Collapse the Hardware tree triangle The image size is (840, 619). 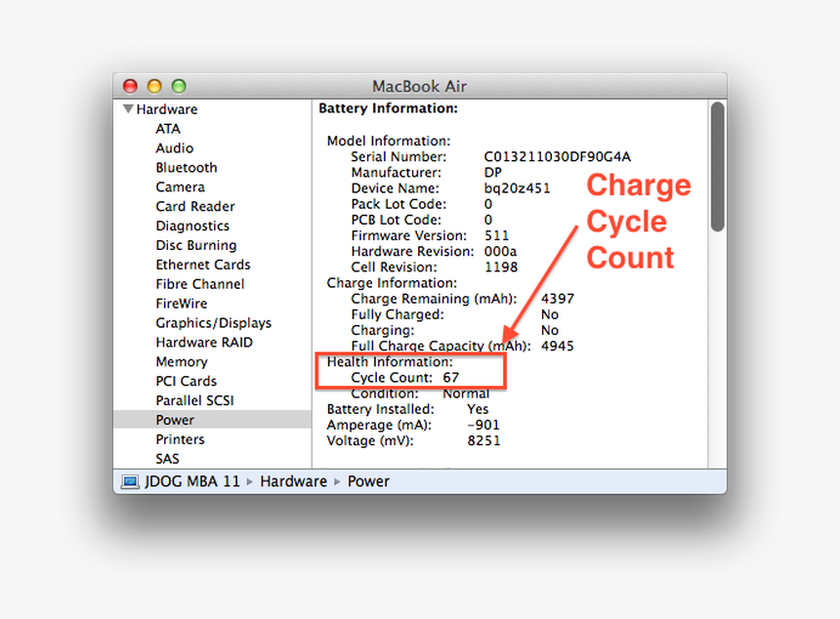(128, 108)
